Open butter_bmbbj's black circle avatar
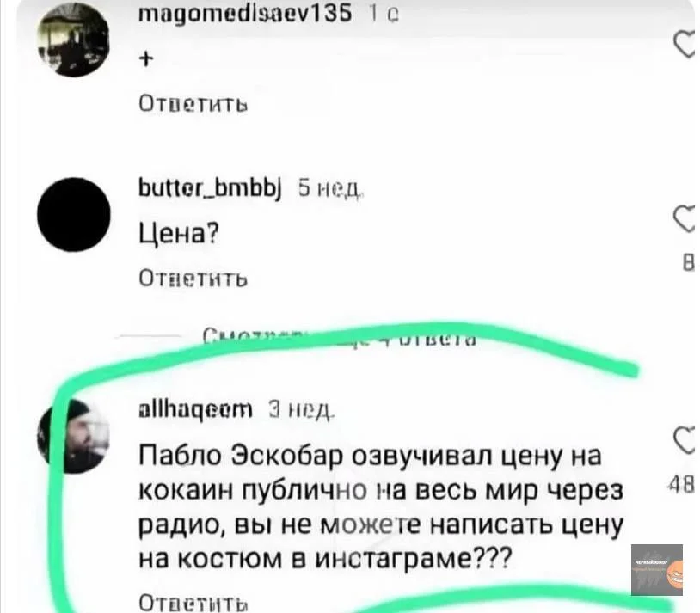The height and width of the screenshot is (613, 700). [x=74, y=214]
